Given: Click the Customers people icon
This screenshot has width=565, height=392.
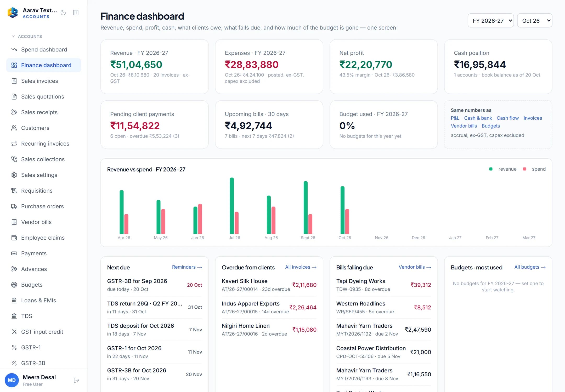Looking at the screenshot, I should [x=14, y=128].
